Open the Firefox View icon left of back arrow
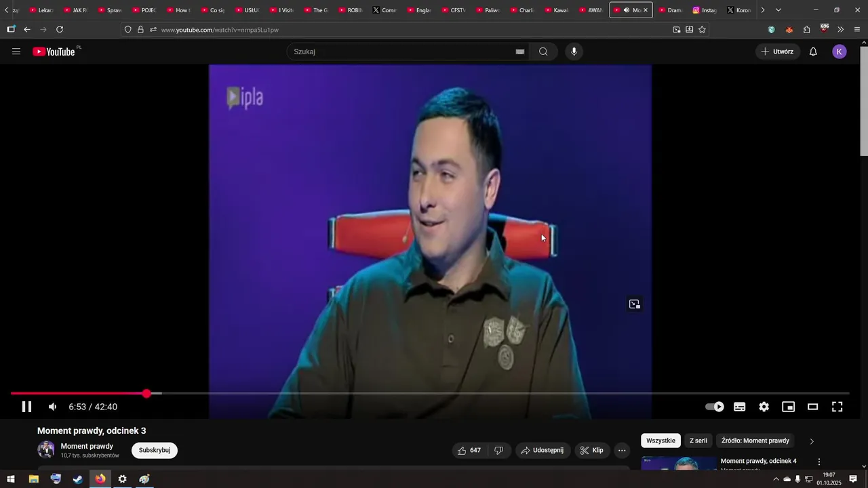 tap(11, 29)
